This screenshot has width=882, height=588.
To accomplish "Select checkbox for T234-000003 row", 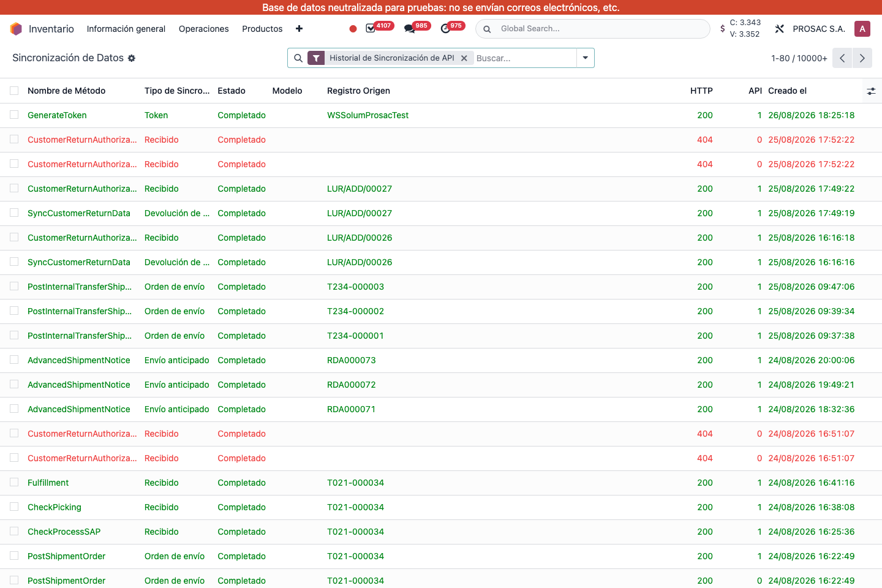I will point(14,286).
